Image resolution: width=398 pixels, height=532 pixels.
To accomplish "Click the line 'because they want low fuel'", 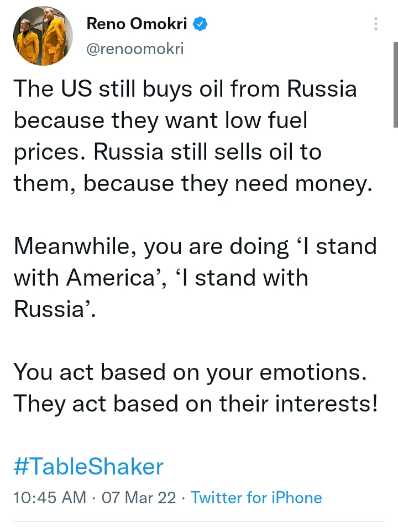I will tap(160, 120).
